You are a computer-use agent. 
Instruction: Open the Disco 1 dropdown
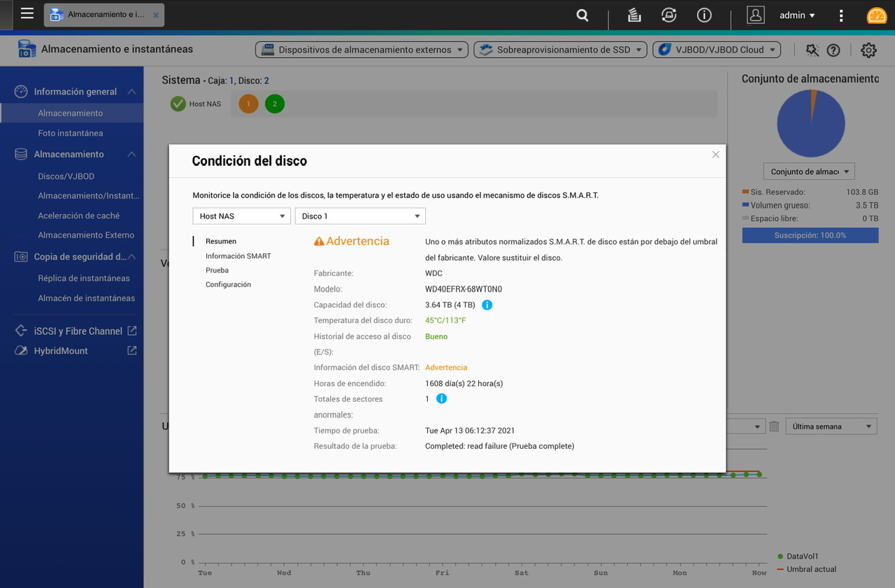click(360, 216)
